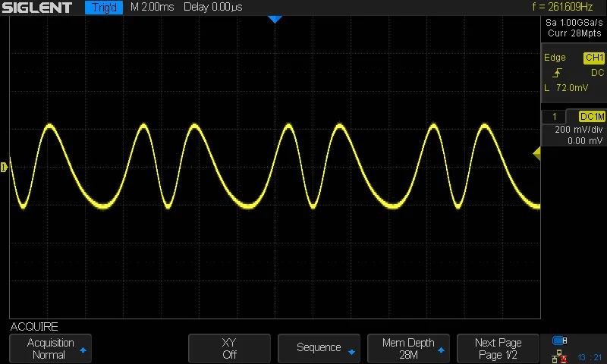Click the yellow trigger level arrow on right edge
The image size is (607, 364).
[x=536, y=154]
